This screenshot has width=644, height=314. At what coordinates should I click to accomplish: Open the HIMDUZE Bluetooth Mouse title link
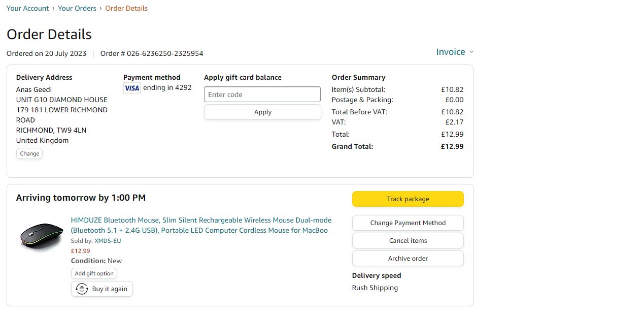[x=201, y=225]
